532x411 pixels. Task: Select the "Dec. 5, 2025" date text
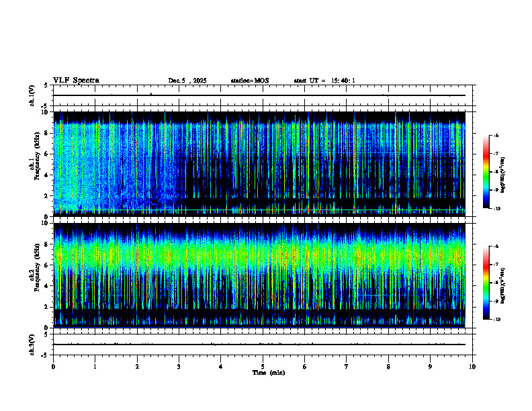187,81
